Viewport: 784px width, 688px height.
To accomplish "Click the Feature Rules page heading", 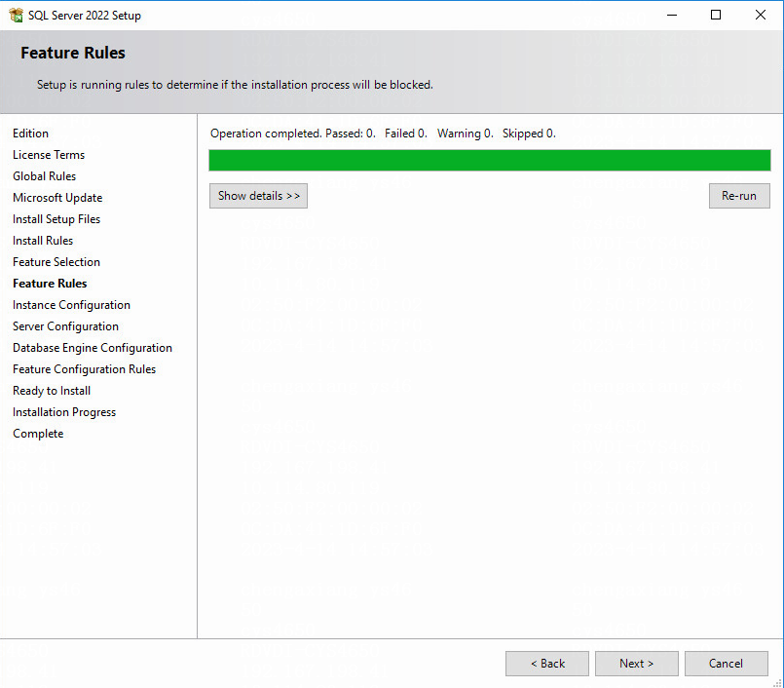I will (73, 53).
